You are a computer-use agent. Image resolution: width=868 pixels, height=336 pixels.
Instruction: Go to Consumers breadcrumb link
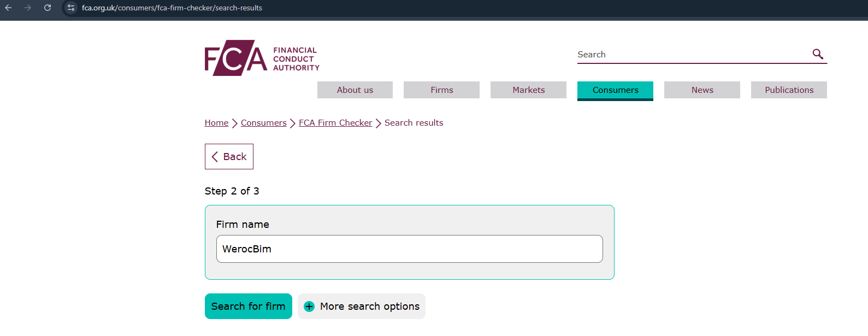click(x=263, y=123)
